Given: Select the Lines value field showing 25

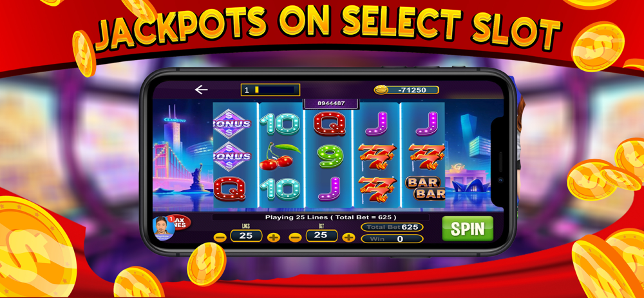Looking at the screenshot, I should coord(247,235).
